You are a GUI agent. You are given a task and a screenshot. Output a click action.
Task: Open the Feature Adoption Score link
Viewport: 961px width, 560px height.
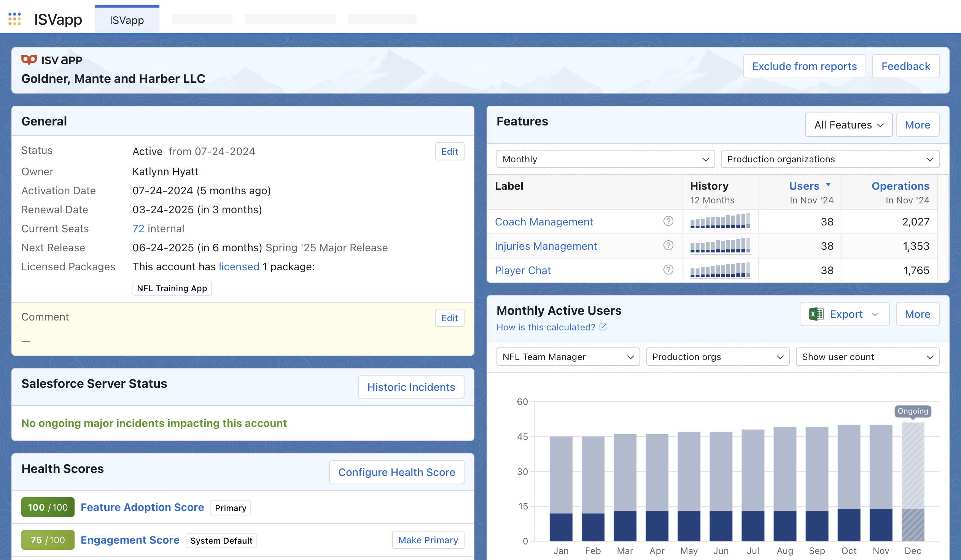point(142,508)
